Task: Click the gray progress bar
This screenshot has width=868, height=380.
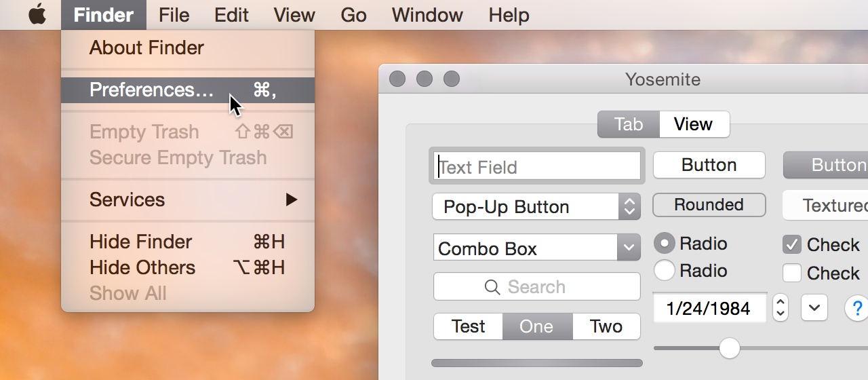Action: (537, 363)
